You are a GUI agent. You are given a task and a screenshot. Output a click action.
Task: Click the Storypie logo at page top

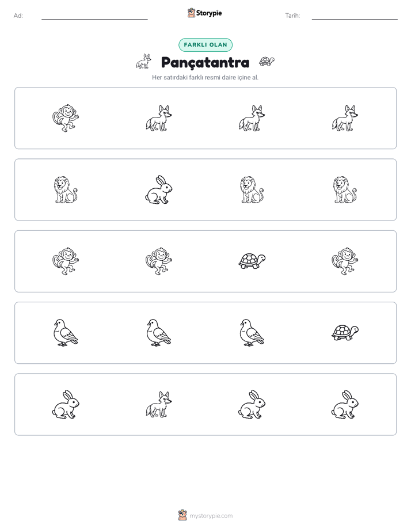204,13
